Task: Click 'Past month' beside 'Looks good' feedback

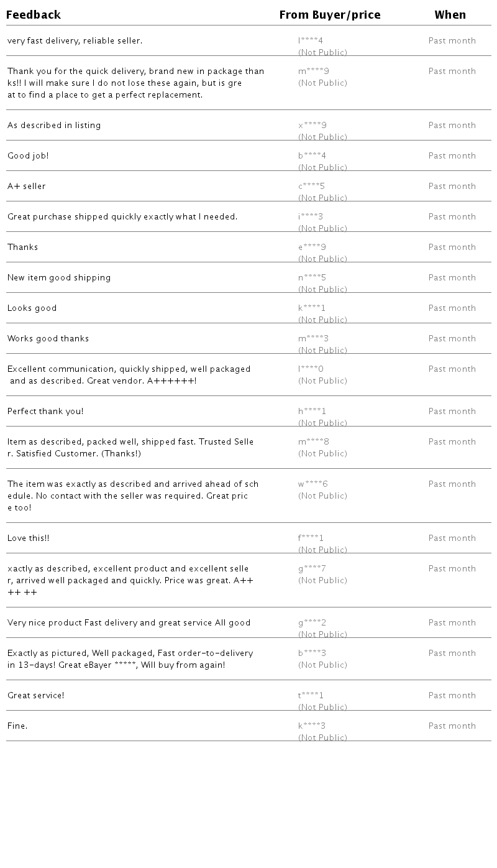Action: pyautogui.click(x=452, y=308)
